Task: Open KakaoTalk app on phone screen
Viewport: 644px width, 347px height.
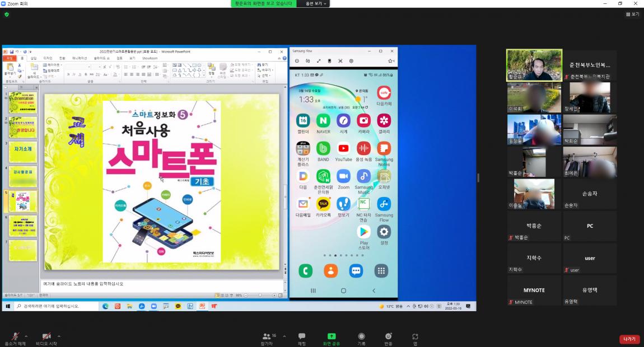Action: pos(323,207)
